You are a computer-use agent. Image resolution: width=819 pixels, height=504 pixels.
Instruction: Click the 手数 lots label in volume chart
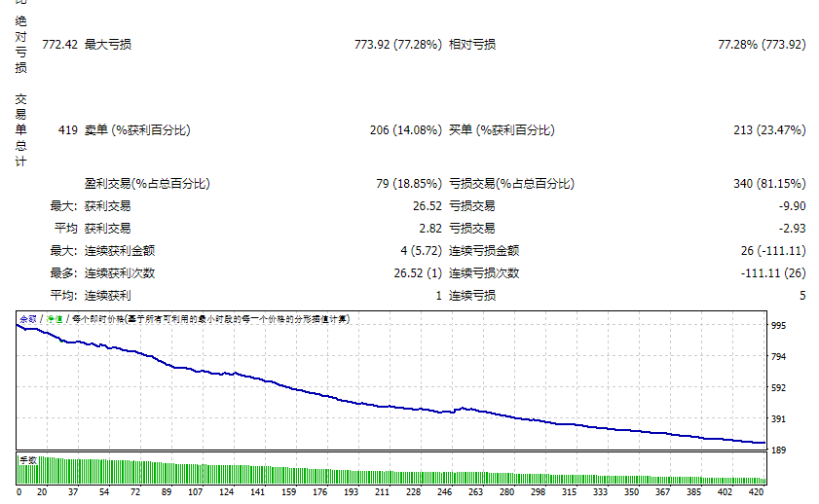click(x=28, y=460)
